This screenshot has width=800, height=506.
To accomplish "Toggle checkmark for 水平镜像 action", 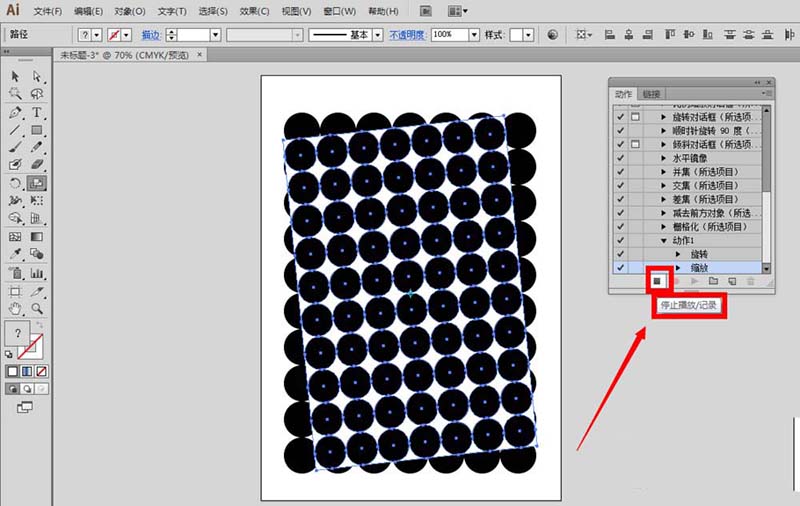I will click(x=620, y=158).
